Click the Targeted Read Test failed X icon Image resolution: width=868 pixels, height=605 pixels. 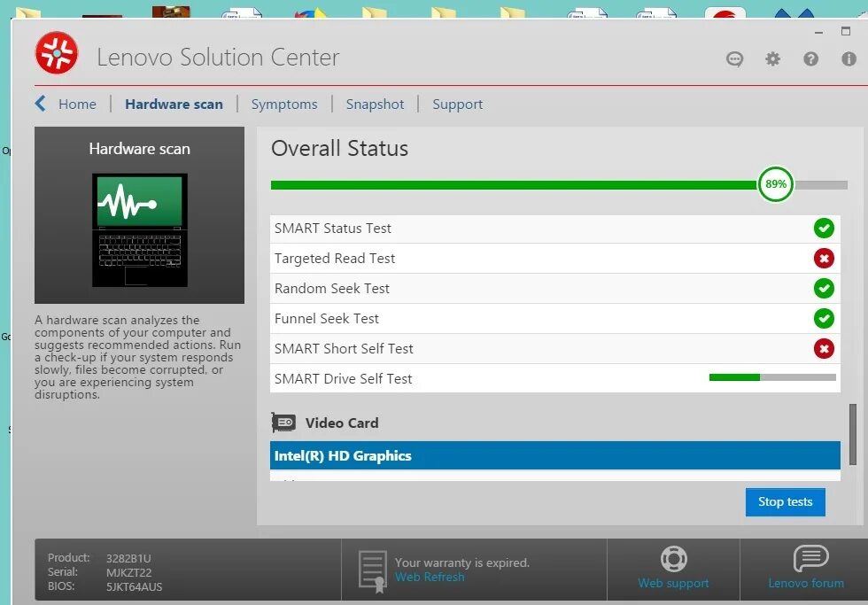[824, 258]
